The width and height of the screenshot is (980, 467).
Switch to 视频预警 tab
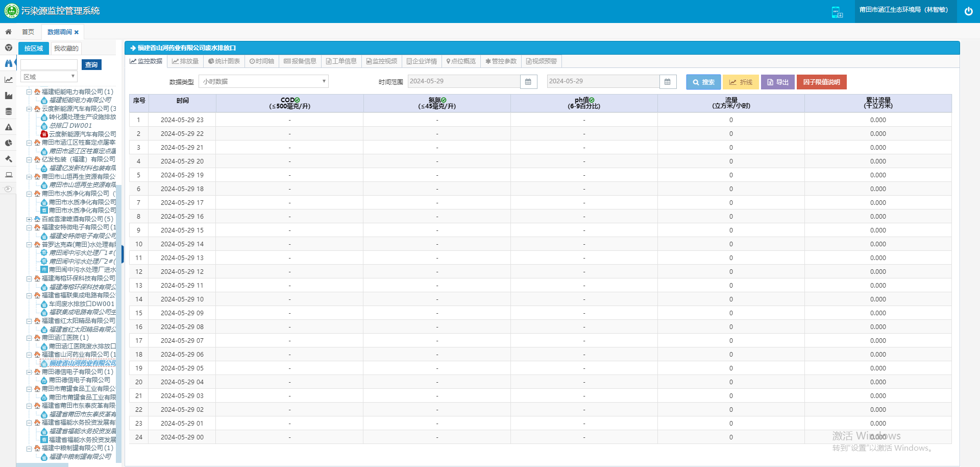542,61
